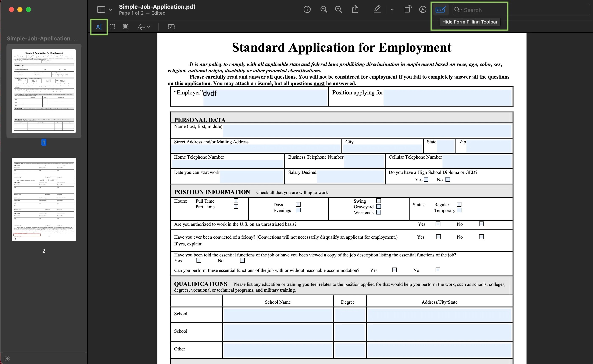Screen dimensions: 593x364
Task: Select the Text Selection tool
Action: pos(99,27)
